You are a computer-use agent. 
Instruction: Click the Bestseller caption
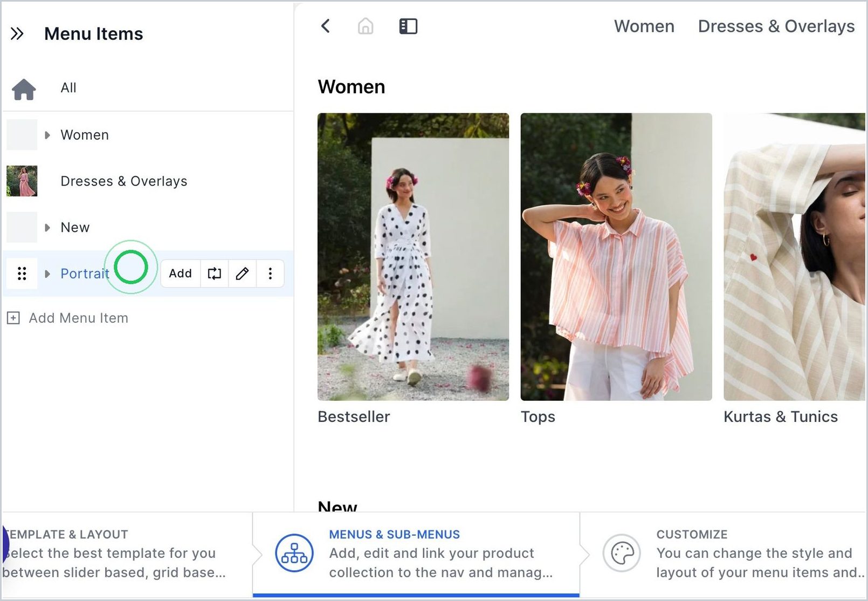click(x=354, y=417)
